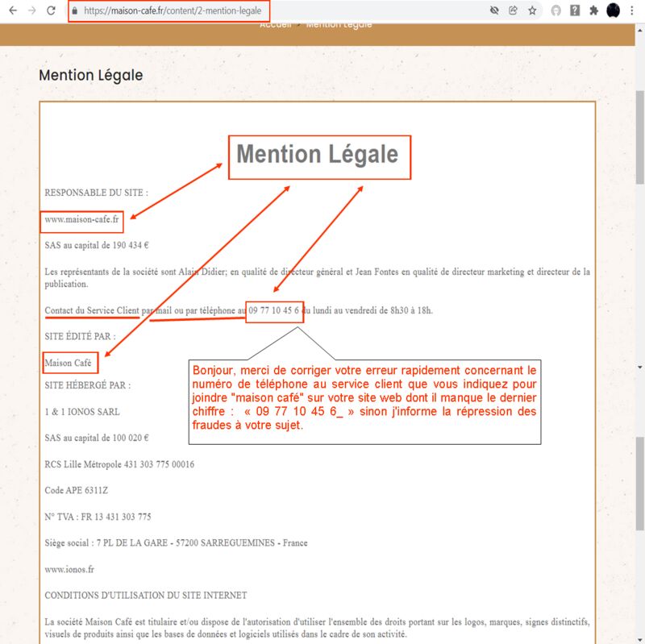645x644 pixels.
Task: Reload the maison-cafe.fr page
Action: [x=51, y=10]
